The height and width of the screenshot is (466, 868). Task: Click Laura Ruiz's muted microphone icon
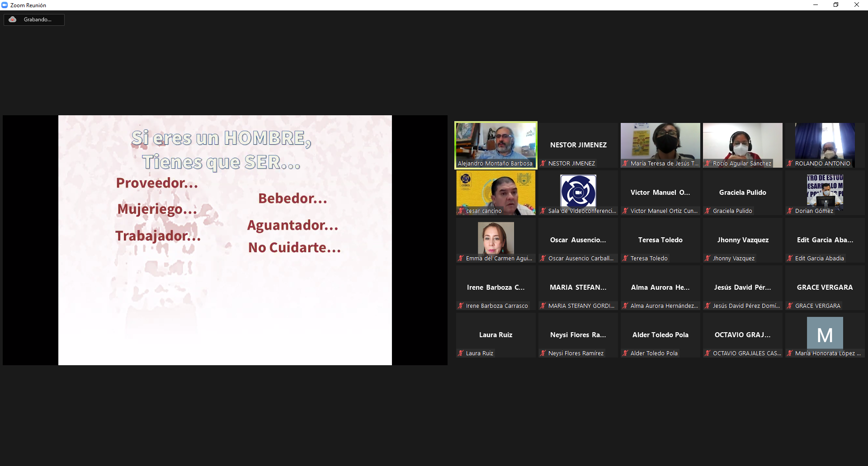(x=461, y=353)
